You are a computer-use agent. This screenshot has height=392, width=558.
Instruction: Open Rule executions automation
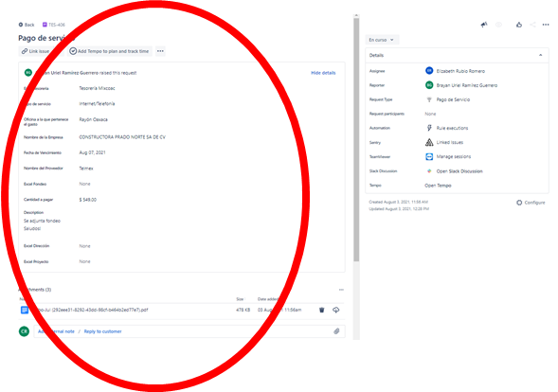[452, 128]
